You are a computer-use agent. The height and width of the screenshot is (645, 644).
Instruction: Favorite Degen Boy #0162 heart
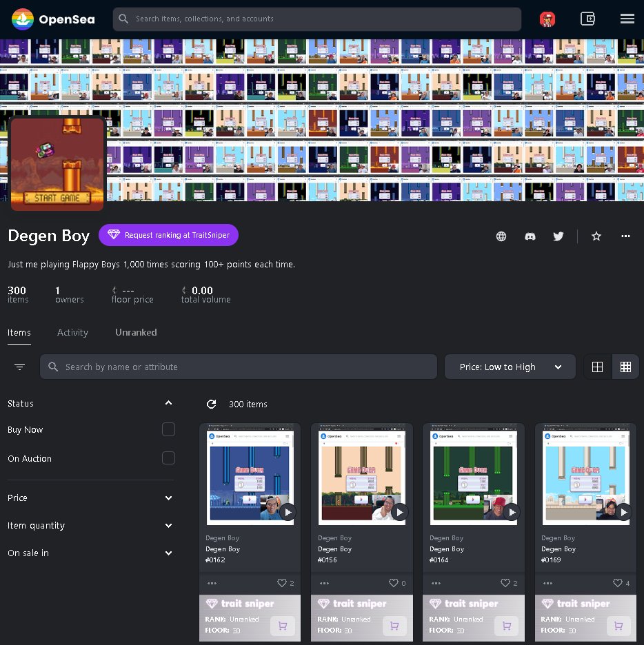(x=281, y=583)
